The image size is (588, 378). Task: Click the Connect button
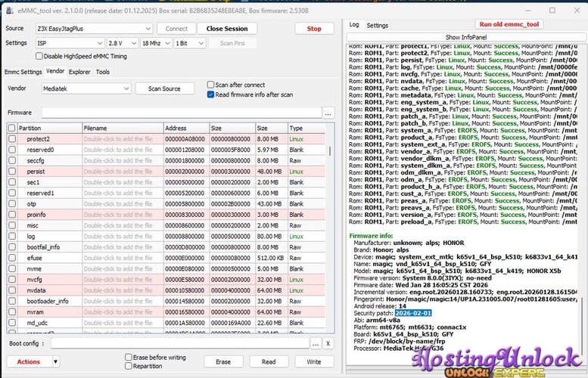click(x=176, y=29)
